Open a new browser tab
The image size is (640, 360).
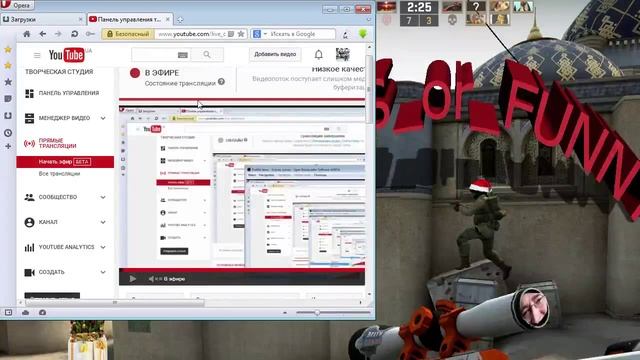coord(180,19)
